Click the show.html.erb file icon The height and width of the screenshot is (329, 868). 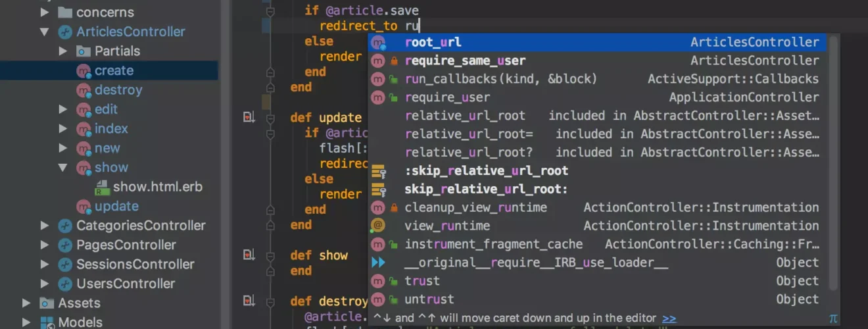(102, 187)
